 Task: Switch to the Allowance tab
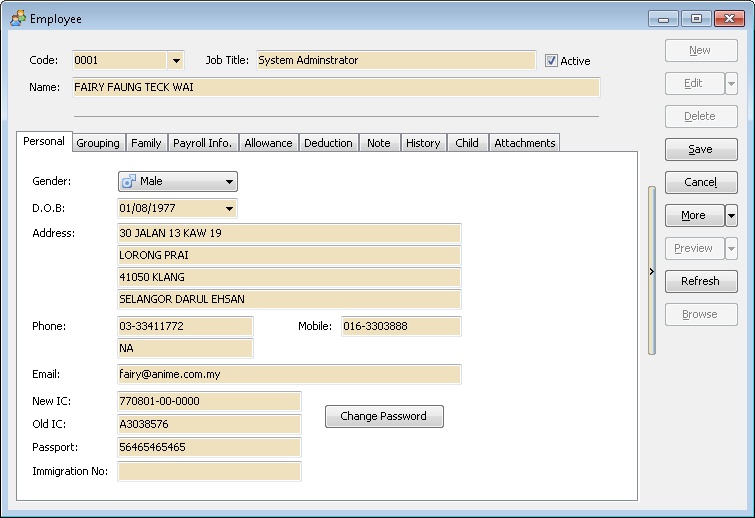coord(268,143)
